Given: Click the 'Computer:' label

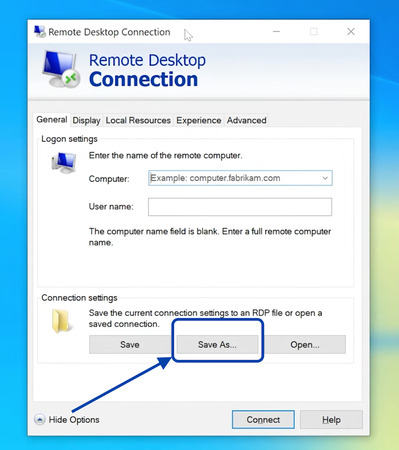Looking at the screenshot, I should click(109, 179).
